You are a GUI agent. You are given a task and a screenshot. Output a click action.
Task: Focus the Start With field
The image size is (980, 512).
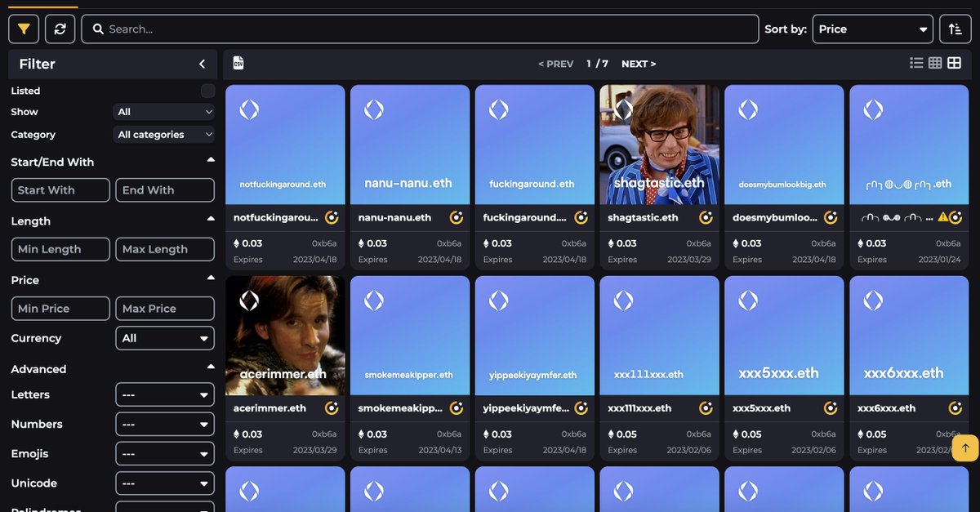[x=60, y=190]
